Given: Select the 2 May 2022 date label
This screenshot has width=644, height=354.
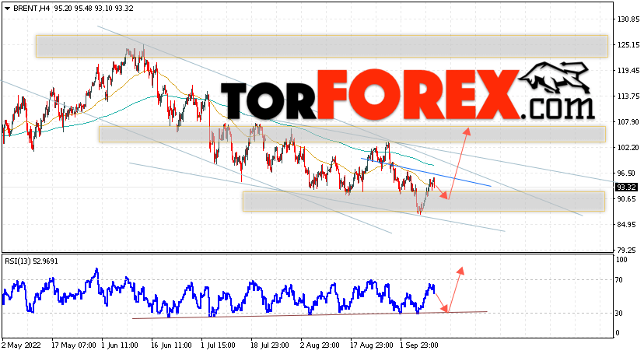Looking at the screenshot, I should [x=21, y=345].
